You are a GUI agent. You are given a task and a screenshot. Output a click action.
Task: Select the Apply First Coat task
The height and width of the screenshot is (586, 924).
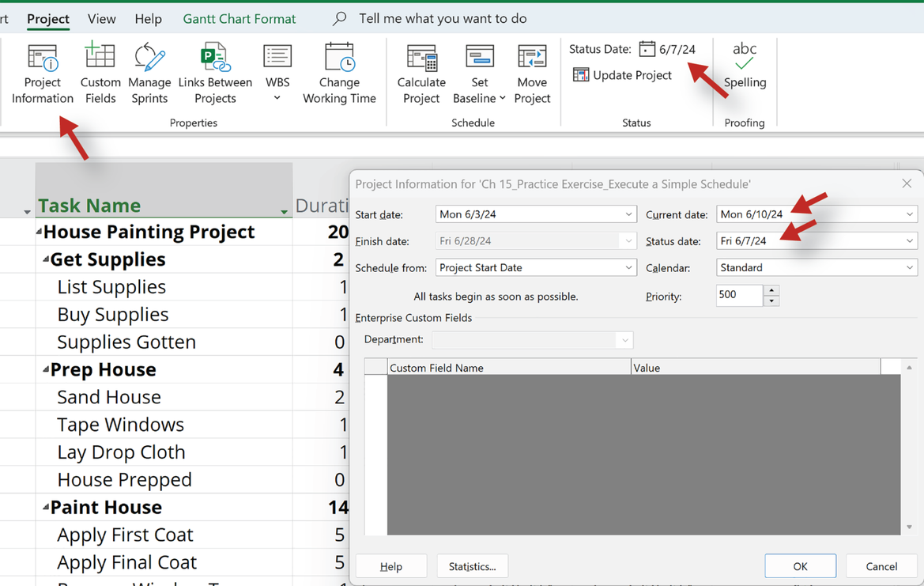coord(125,535)
